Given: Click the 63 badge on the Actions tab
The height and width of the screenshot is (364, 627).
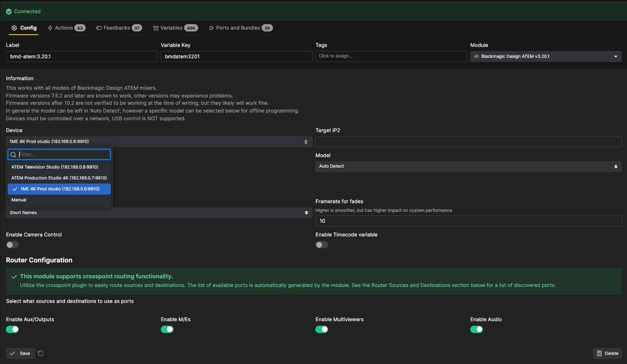Looking at the screenshot, I should click(x=80, y=28).
